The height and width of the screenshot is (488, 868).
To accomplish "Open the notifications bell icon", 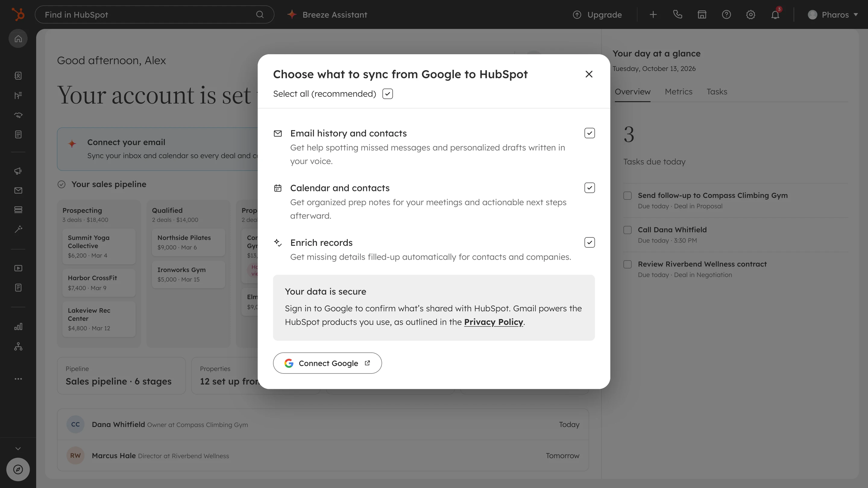I will coord(775,14).
